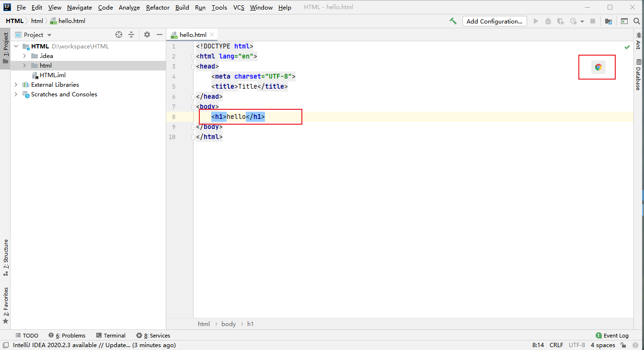Image resolution: width=644 pixels, height=350 pixels.
Task: Toggle tool window buttons icon in status bar
Action: click(x=5, y=345)
